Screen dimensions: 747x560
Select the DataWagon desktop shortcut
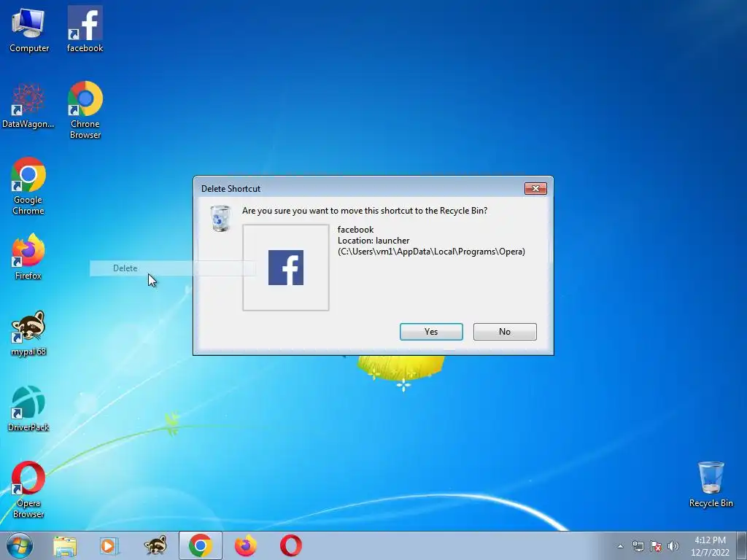tap(28, 106)
